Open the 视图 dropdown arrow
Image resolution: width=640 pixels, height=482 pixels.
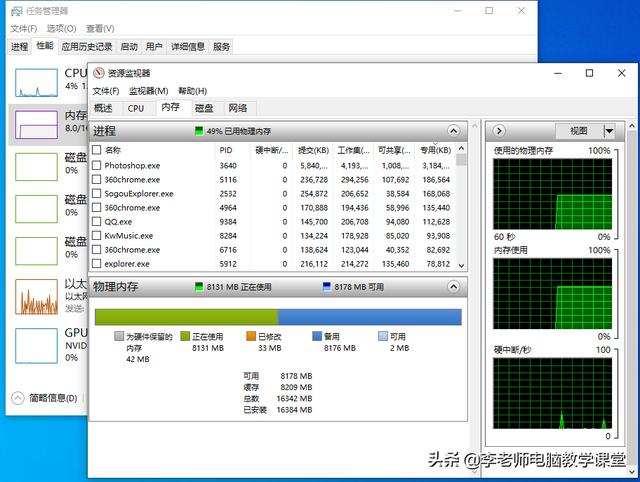609,131
